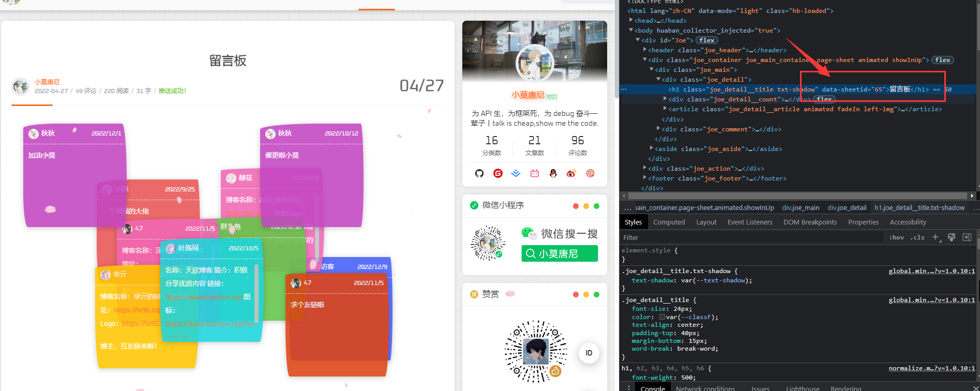Open global.min link for .joe_detail__title.txt-shadow rule
Viewport: 980px width, 391px height.
[931, 271]
